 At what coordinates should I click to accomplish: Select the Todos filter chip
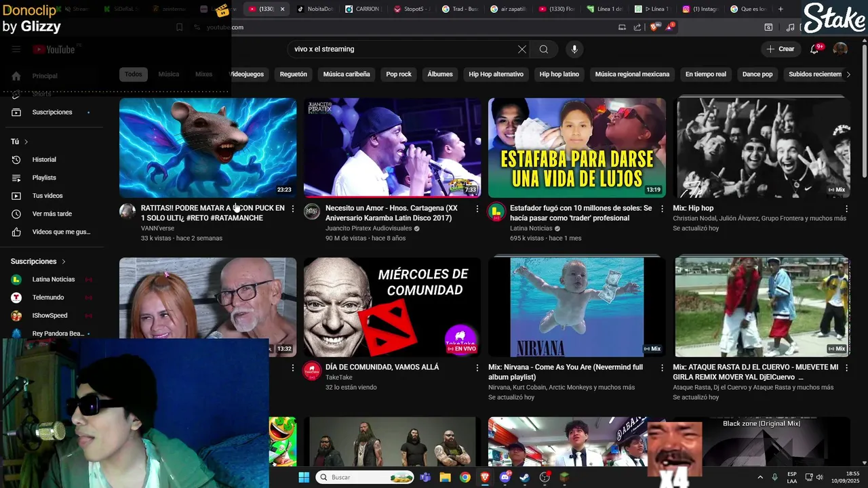(134, 74)
